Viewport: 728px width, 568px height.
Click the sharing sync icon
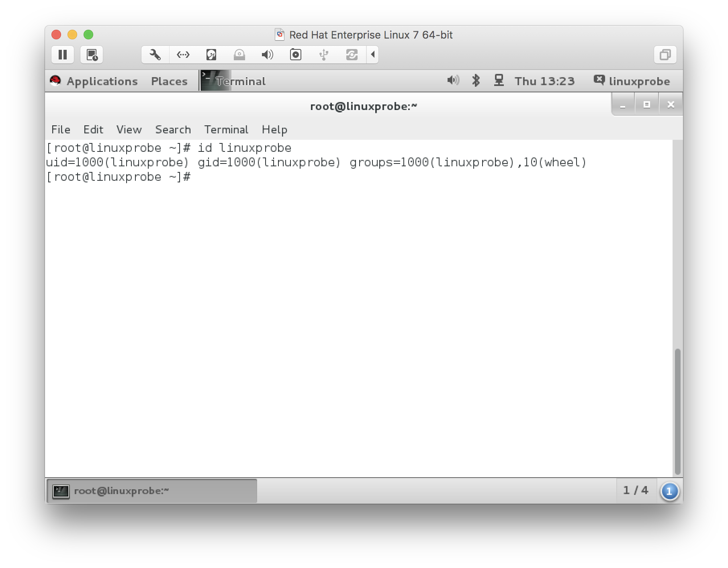[x=352, y=55]
